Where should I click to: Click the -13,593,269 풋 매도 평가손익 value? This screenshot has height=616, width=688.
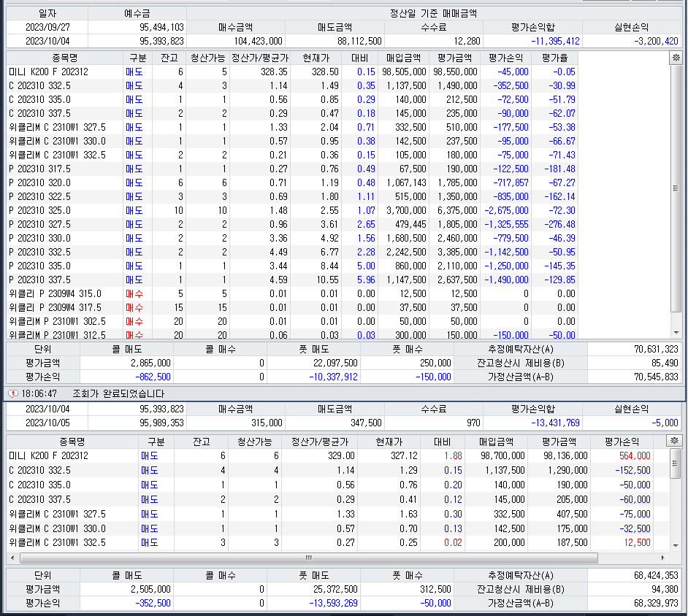(x=333, y=603)
